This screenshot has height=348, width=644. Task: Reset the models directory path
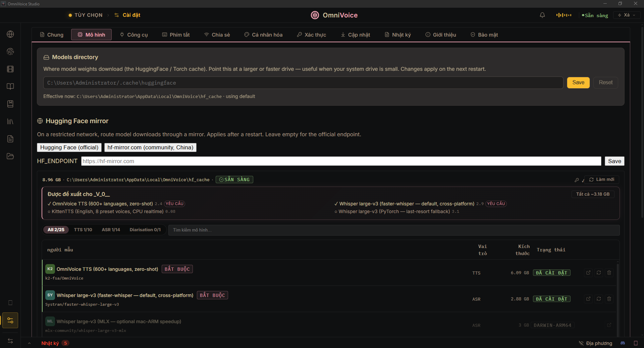tap(606, 83)
